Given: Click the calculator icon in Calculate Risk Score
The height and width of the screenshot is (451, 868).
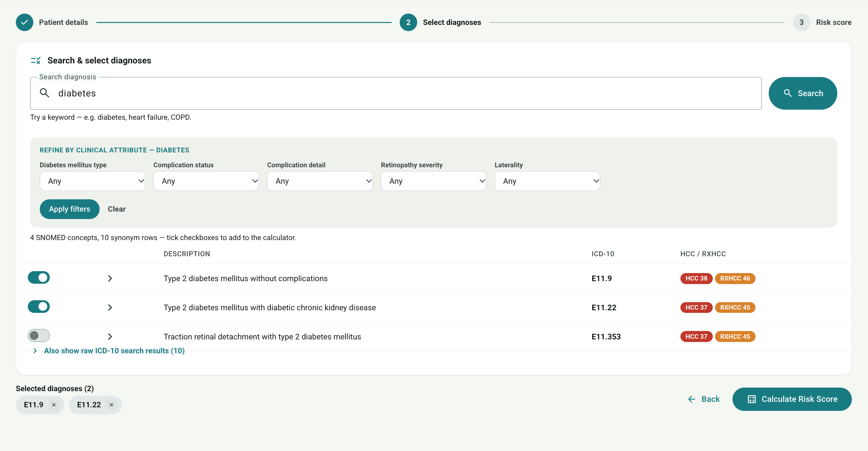Looking at the screenshot, I should (x=751, y=399).
